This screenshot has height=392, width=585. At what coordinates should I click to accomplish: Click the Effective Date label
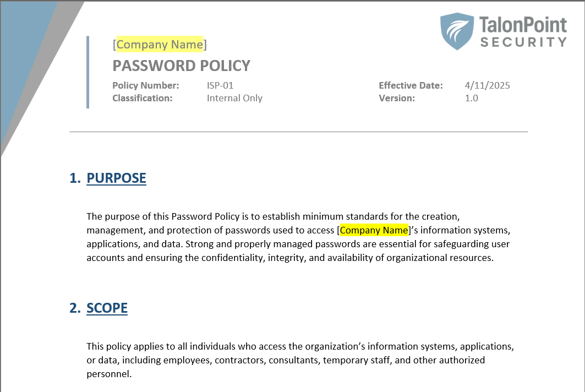pyautogui.click(x=411, y=85)
